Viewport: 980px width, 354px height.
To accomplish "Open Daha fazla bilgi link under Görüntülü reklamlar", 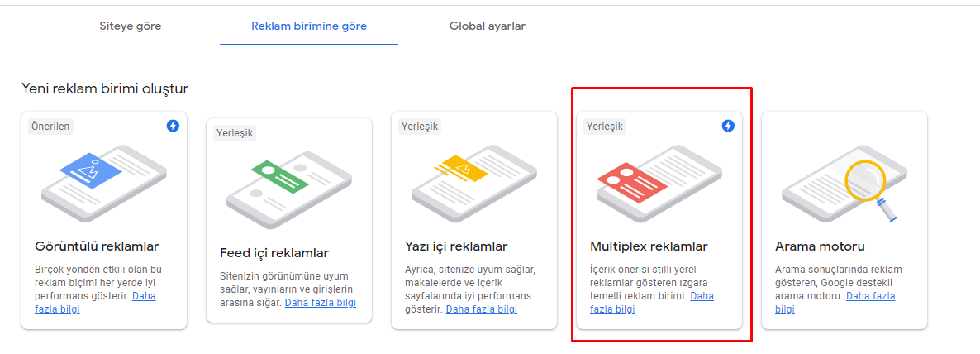I will [x=95, y=302].
